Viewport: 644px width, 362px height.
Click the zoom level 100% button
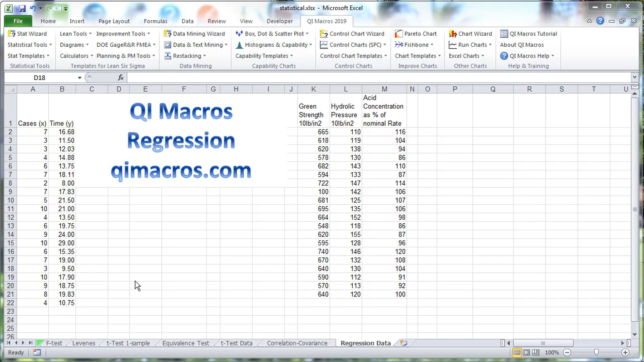pyautogui.click(x=552, y=352)
